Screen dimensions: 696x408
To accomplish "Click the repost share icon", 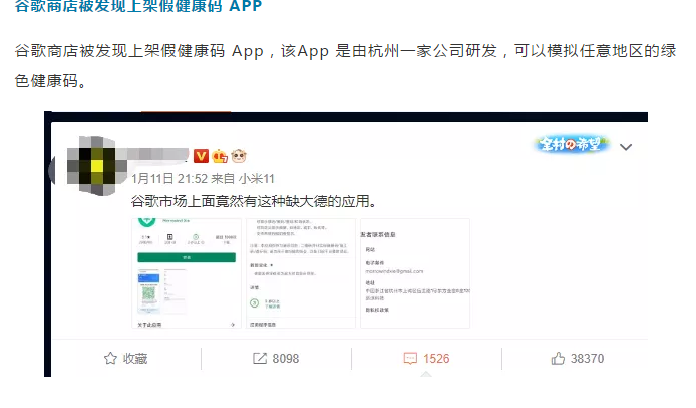I will tap(260, 358).
